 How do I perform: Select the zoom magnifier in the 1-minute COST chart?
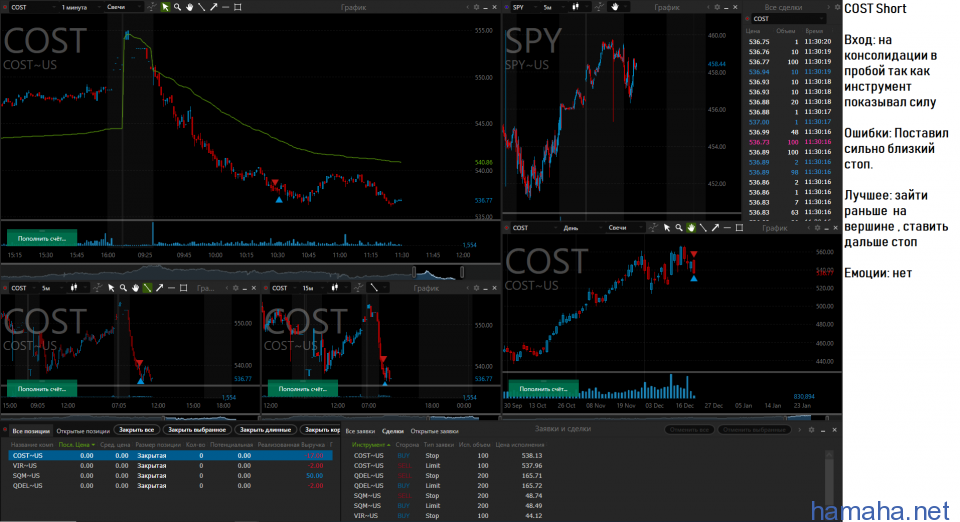click(x=178, y=7)
